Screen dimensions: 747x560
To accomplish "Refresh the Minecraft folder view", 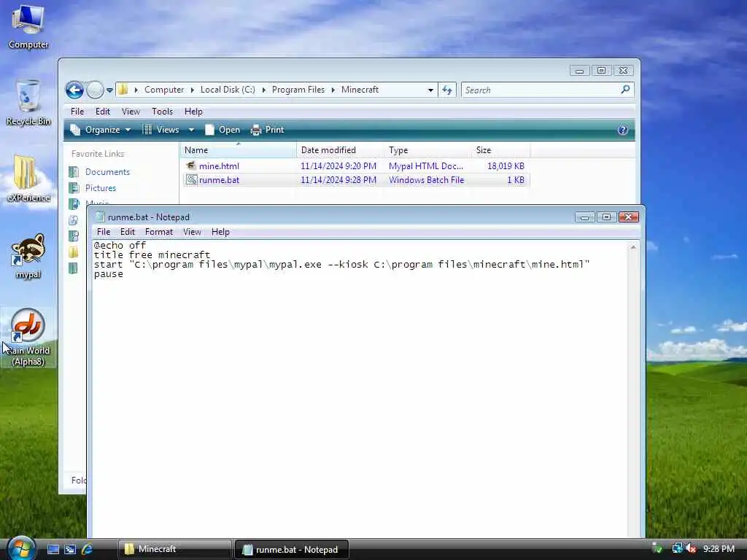I will coord(447,90).
